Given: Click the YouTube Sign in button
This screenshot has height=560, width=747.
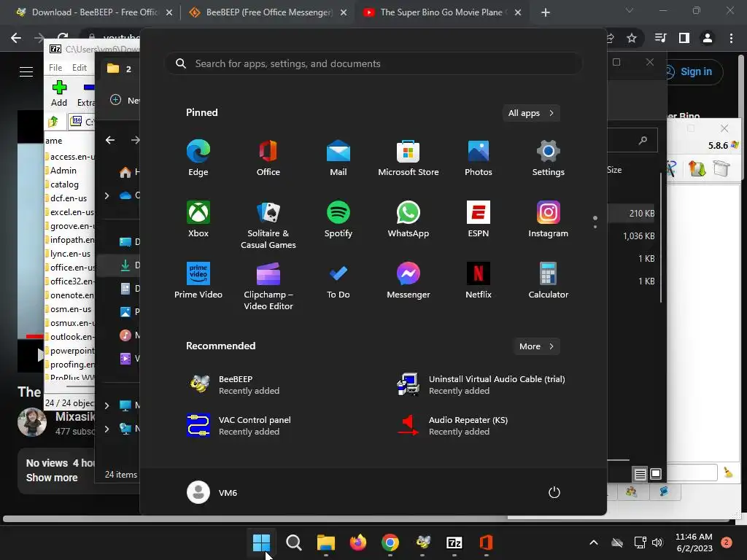Looking at the screenshot, I should [x=692, y=71].
